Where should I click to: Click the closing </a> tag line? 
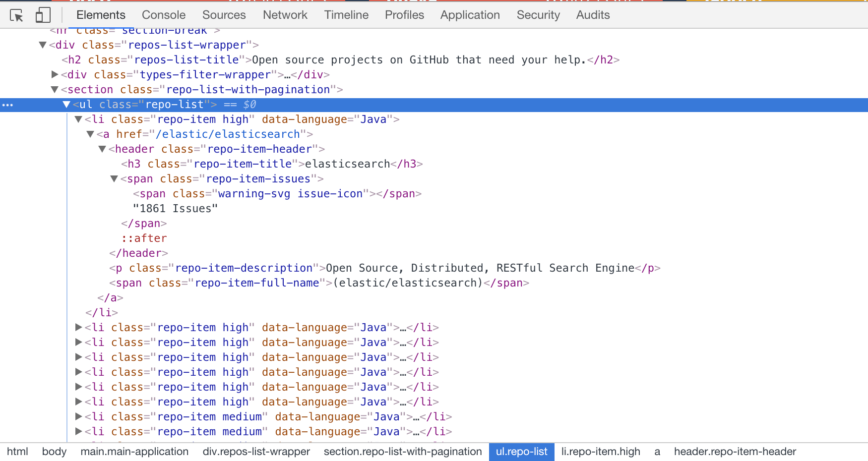[x=110, y=298]
